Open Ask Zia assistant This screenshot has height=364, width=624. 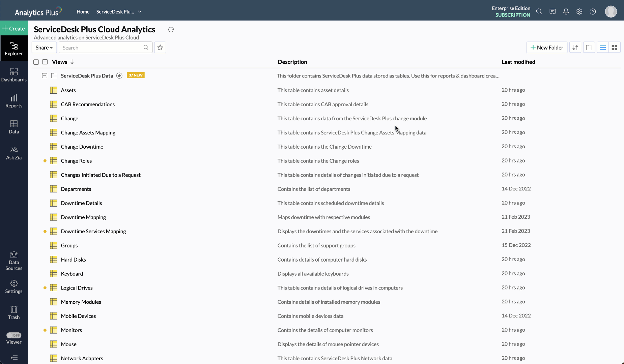14,153
